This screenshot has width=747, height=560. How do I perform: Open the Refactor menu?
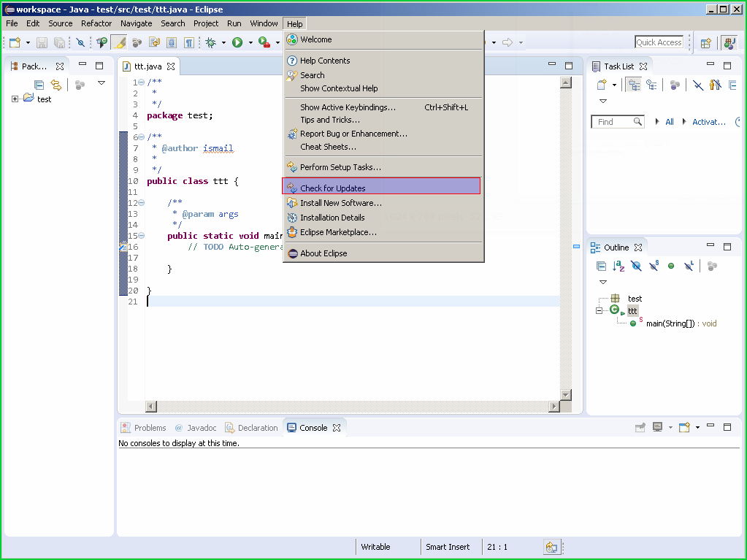point(96,23)
